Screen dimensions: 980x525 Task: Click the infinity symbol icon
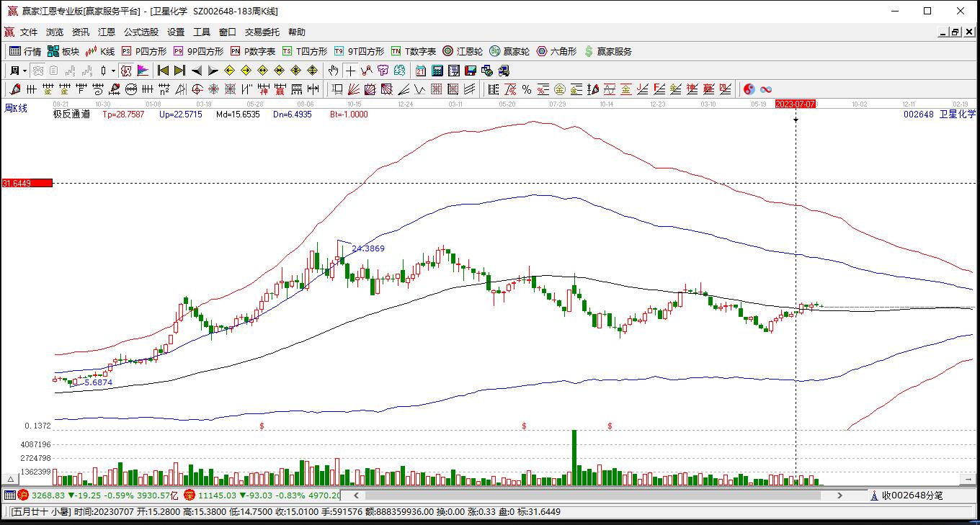pyautogui.click(x=766, y=89)
